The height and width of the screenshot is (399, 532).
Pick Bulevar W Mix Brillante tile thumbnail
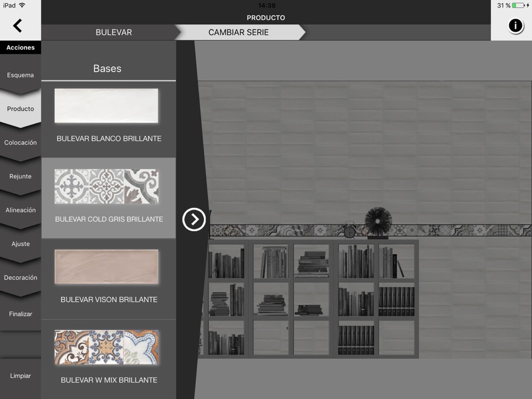[x=106, y=347]
